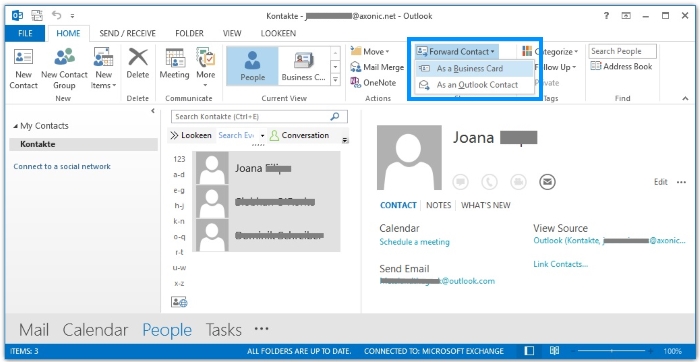The width and height of the screenshot is (700, 362).
Task: Click the search magnifier icon
Action: tap(335, 117)
